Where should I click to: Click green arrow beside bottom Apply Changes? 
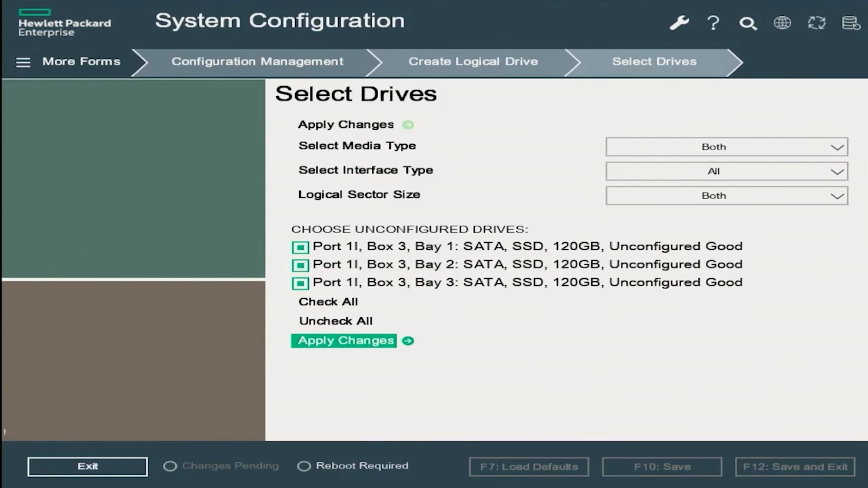point(408,341)
